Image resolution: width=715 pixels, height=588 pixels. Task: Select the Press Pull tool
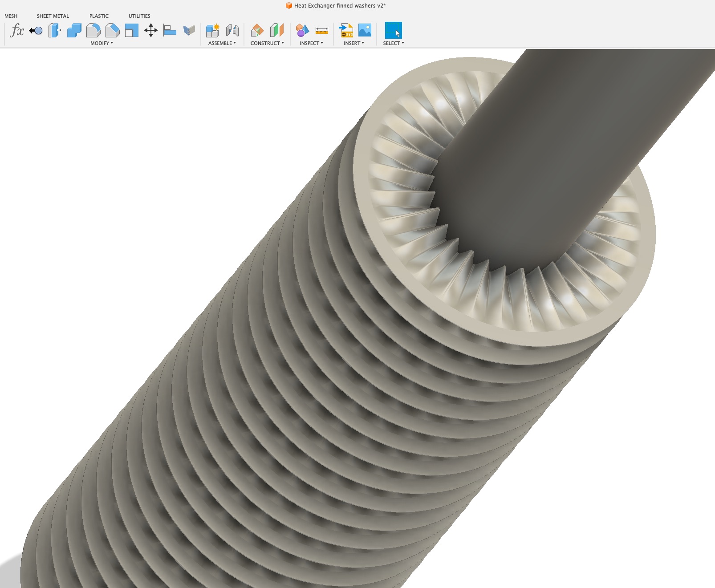coord(36,30)
